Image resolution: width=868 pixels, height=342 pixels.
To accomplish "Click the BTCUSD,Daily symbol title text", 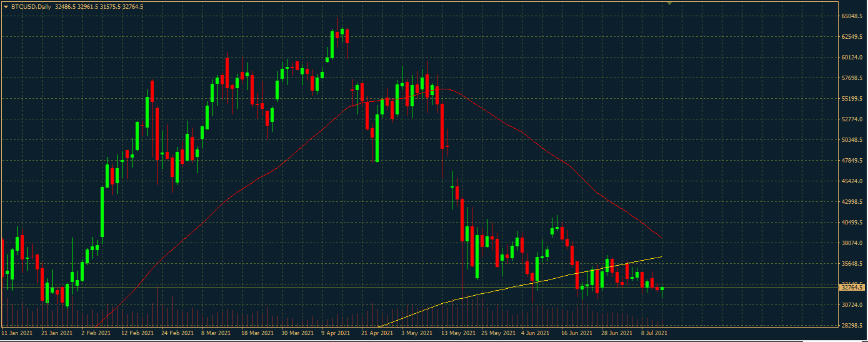I will [x=31, y=6].
